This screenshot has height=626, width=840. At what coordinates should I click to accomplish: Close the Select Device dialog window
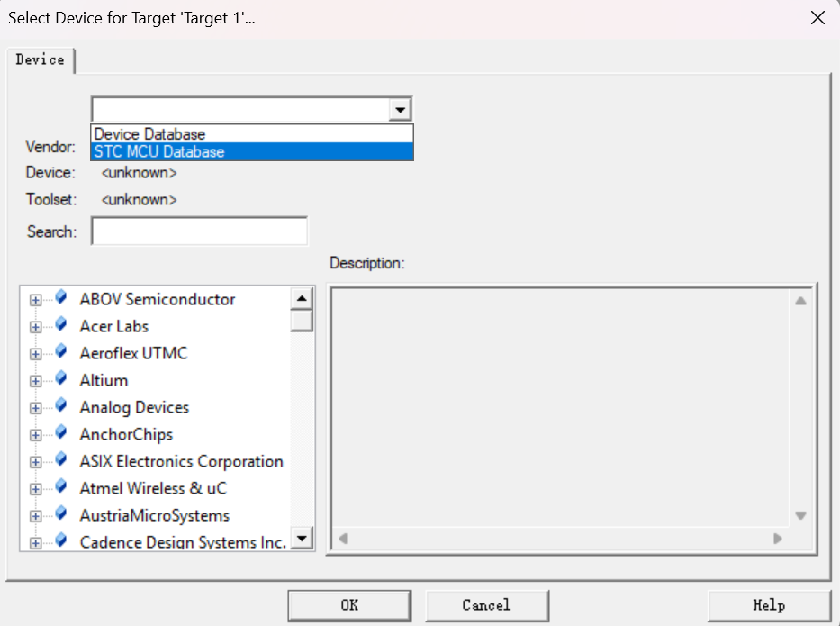[817, 18]
